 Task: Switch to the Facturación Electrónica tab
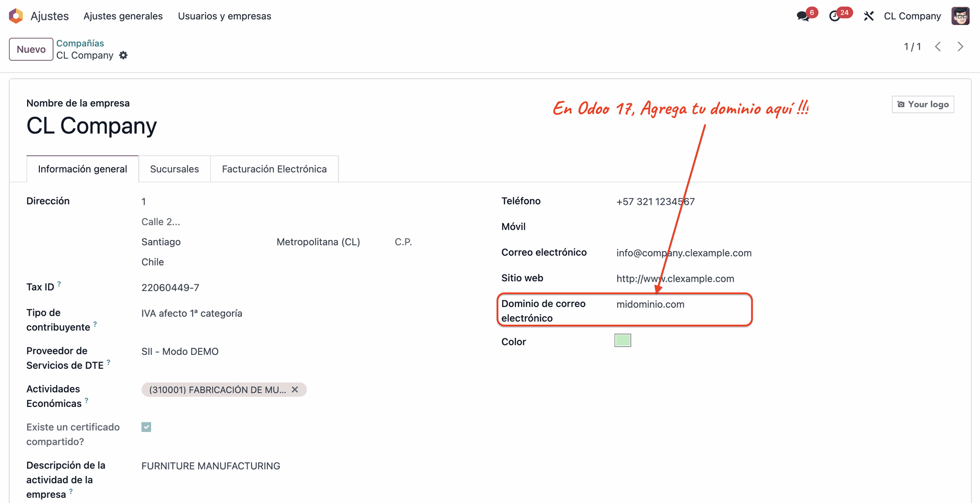click(x=274, y=169)
